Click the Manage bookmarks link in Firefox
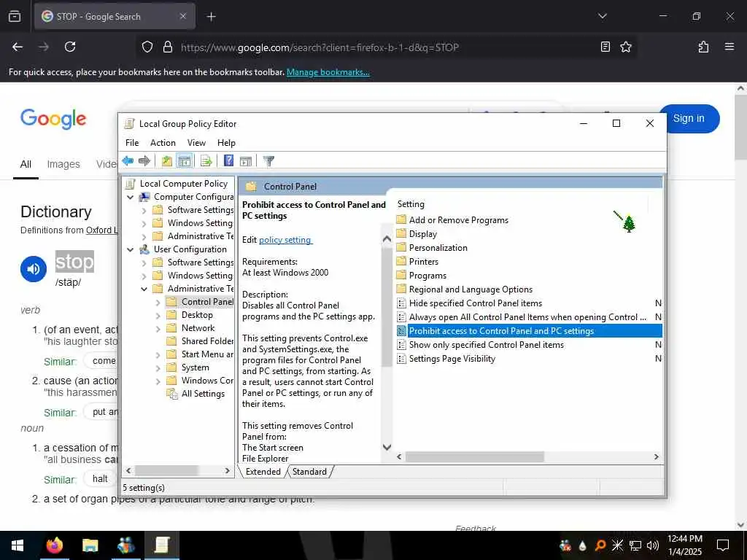 (x=328, y=72)
